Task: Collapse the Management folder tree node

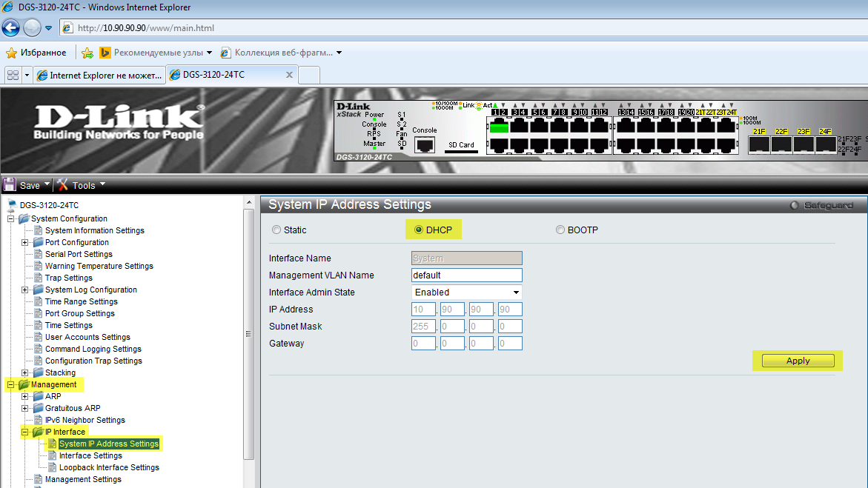Action: pos(11,384)
